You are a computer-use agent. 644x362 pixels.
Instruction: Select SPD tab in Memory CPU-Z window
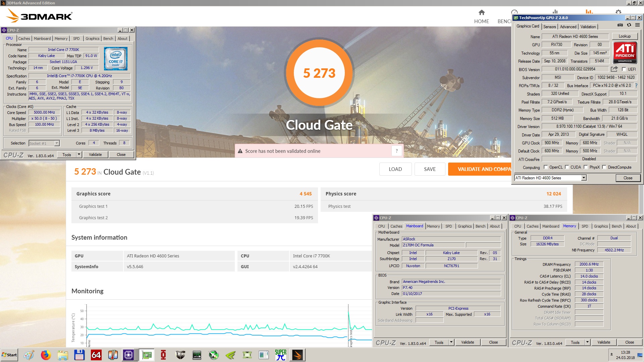tap(585, 226)
